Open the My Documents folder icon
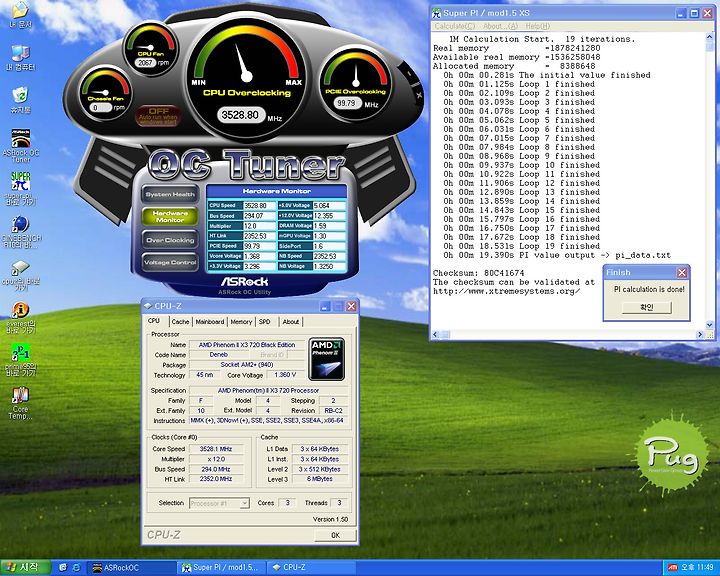This screenshot has width=720, height=576. click(x=21, y=15)
